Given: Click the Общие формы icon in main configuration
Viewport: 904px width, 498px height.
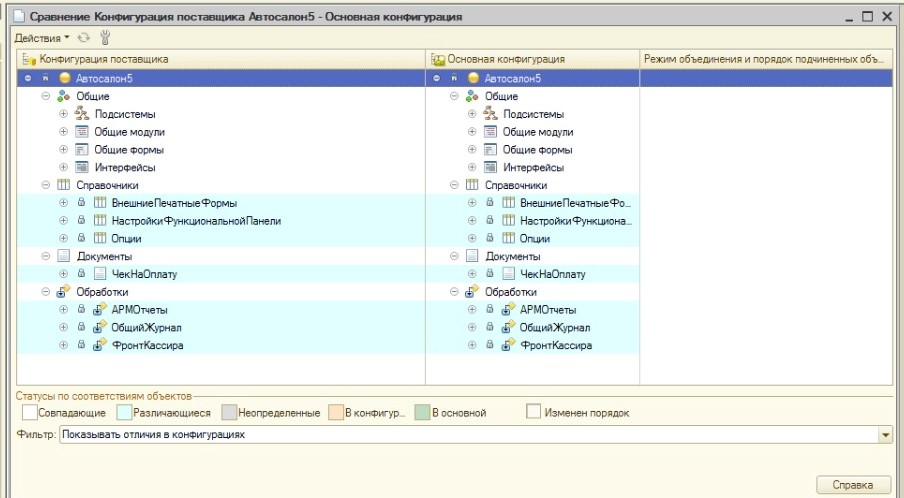Looking at the screenshot, I should click(490, 150).
